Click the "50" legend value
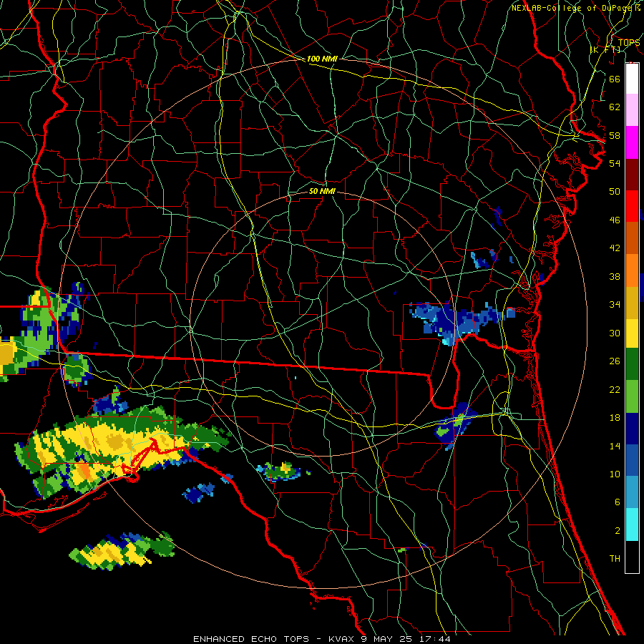 coord(615,192)
